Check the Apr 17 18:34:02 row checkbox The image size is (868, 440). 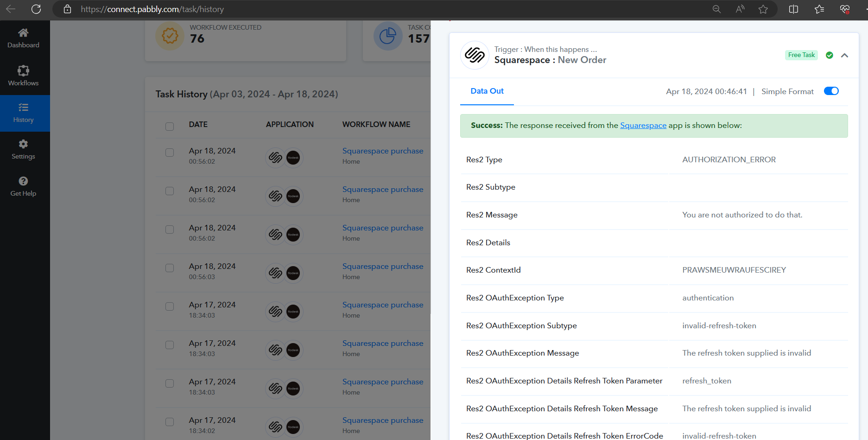click(x=170, y=422)
